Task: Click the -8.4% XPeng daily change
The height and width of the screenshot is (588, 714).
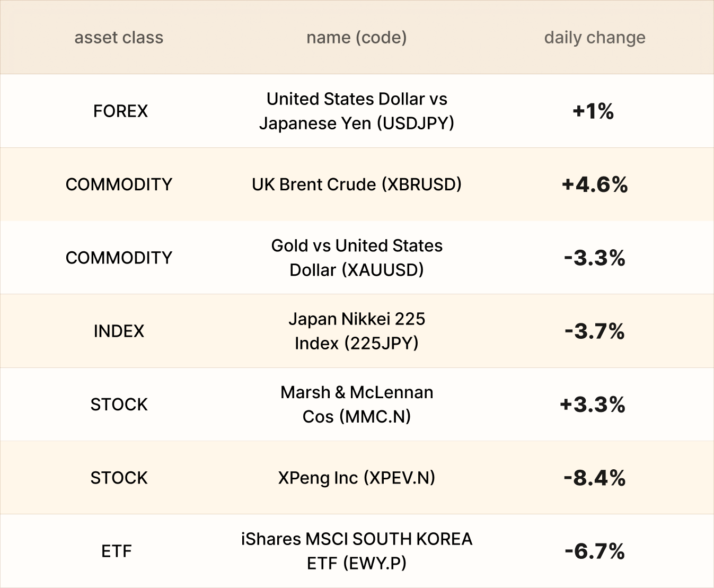Action: coord(595,478)
